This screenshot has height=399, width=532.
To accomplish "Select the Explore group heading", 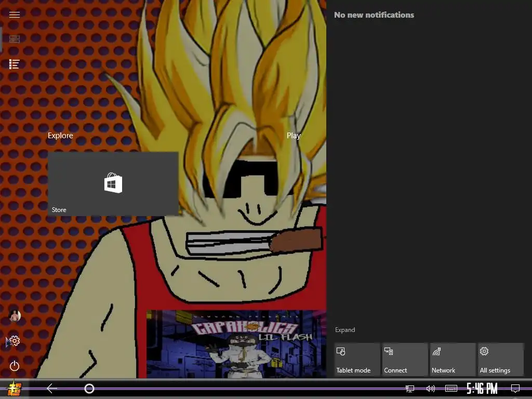I will coord(60,136).
